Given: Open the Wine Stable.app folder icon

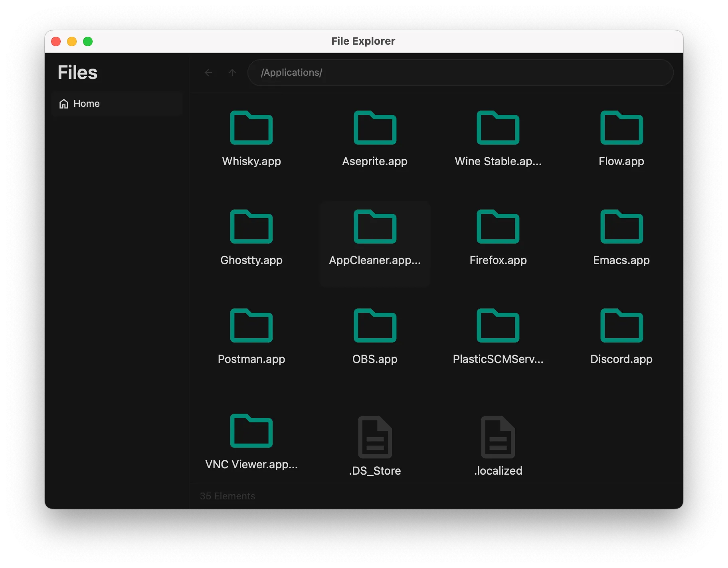Looking at the screenshot, I should click(x=498, y=128).
